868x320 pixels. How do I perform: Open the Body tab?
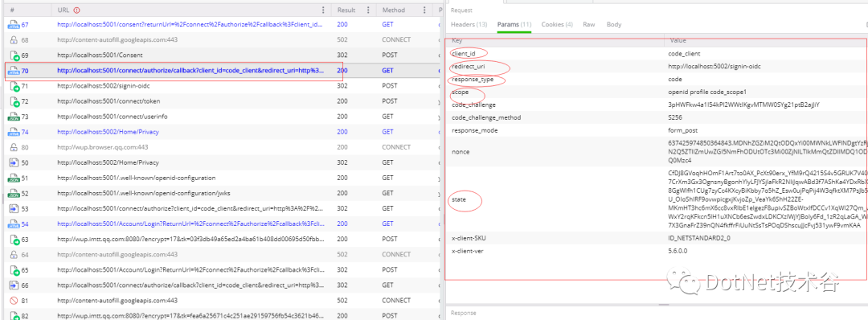tap(614, 24)
